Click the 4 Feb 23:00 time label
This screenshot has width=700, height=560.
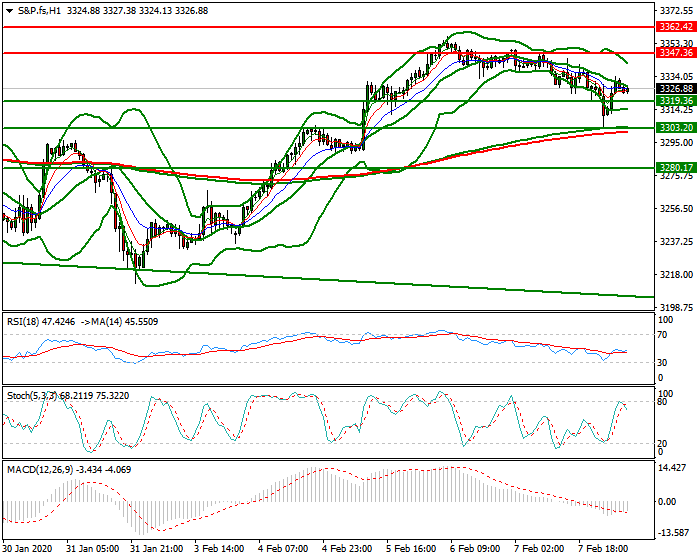pos(347,549)
